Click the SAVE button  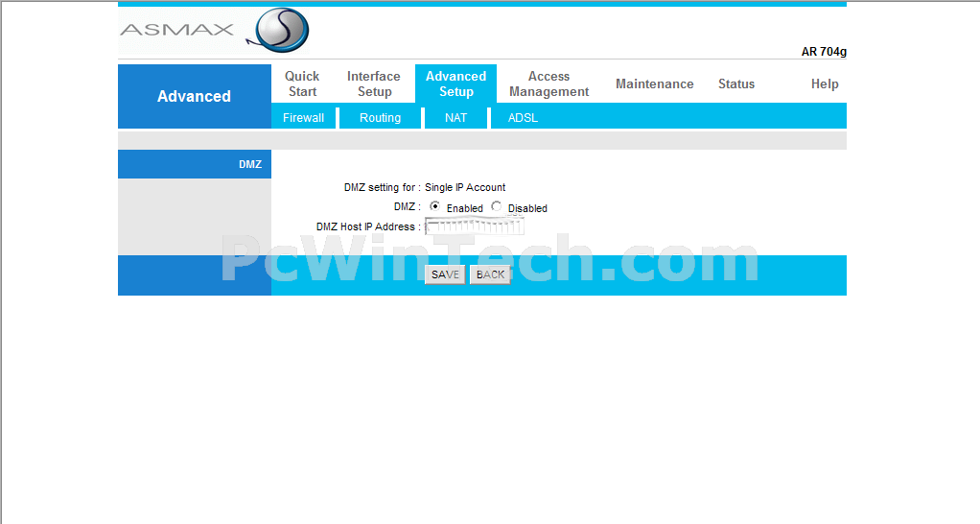click(x=445, y=274)
